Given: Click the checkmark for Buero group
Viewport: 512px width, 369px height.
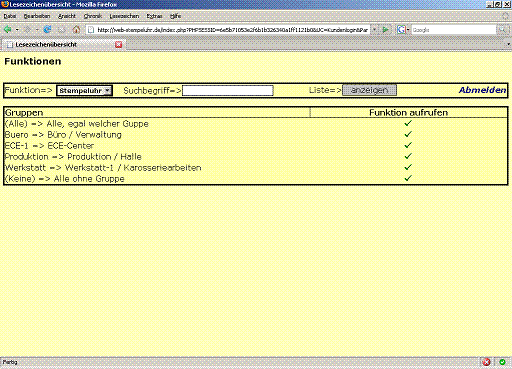Looking at the screenshot, I should (x=408, y=134).
